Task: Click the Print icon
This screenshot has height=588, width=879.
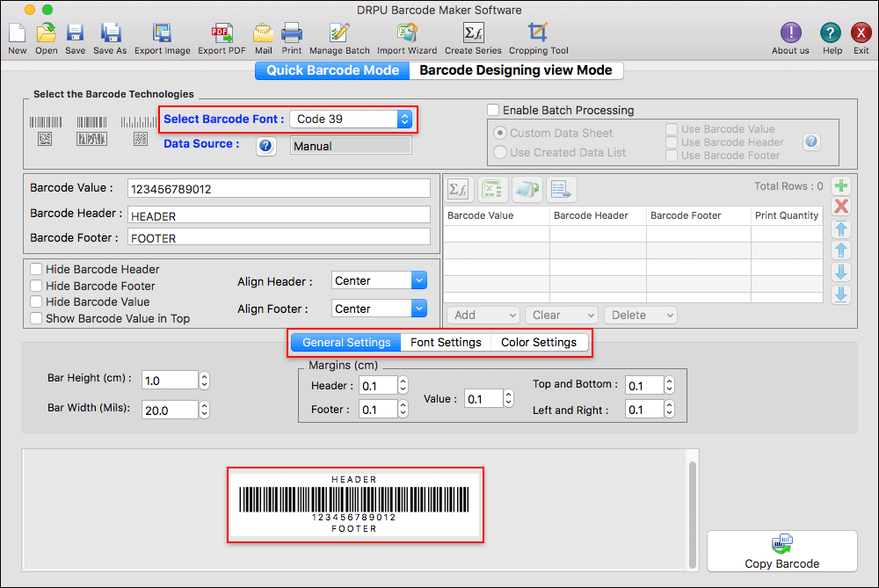Action: point(292,33)
